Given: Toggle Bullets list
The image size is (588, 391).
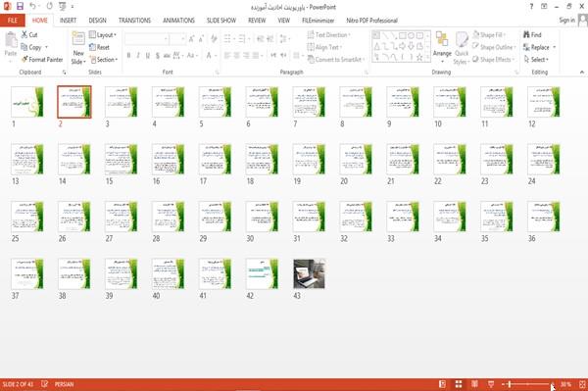Looking at the screenshot, I should pyautogui.click(x=228, y=38).
